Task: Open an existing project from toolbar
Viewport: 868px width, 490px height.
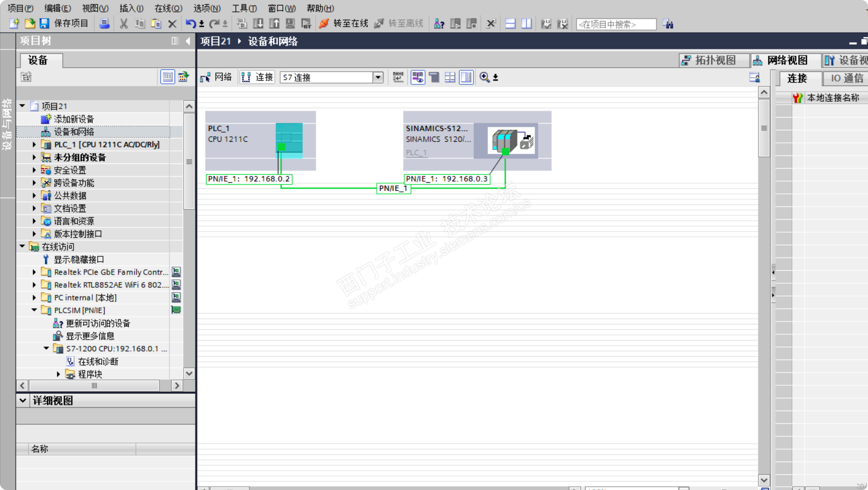Action: pyautogui.click(x=30, y=24)
